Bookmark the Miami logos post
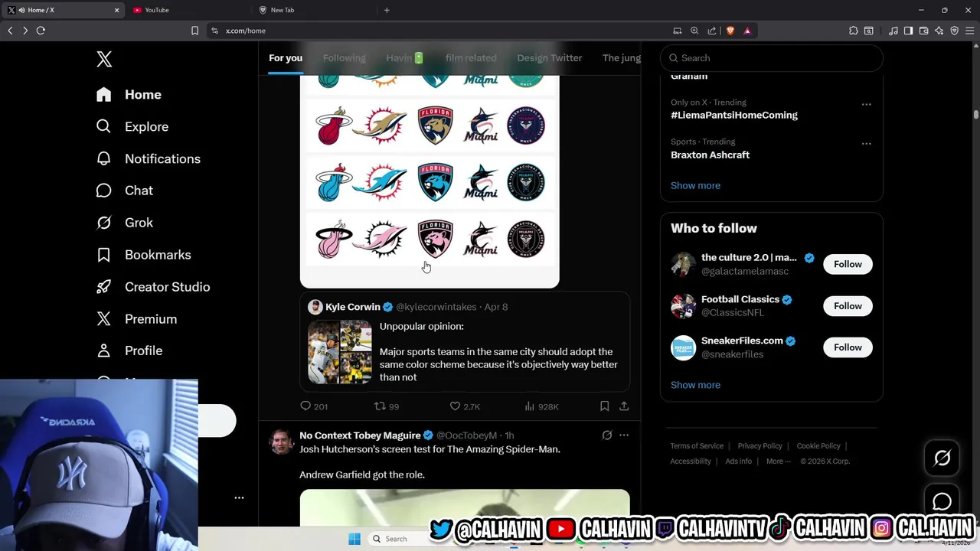 point(604,406)
